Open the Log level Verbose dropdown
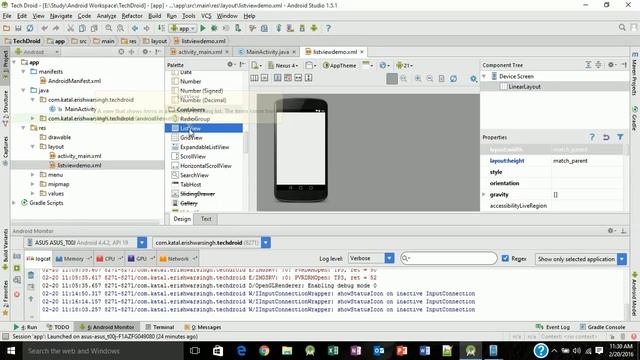This screenshot has height=360, width=640. pyautogui.click(x=371, y=258)
